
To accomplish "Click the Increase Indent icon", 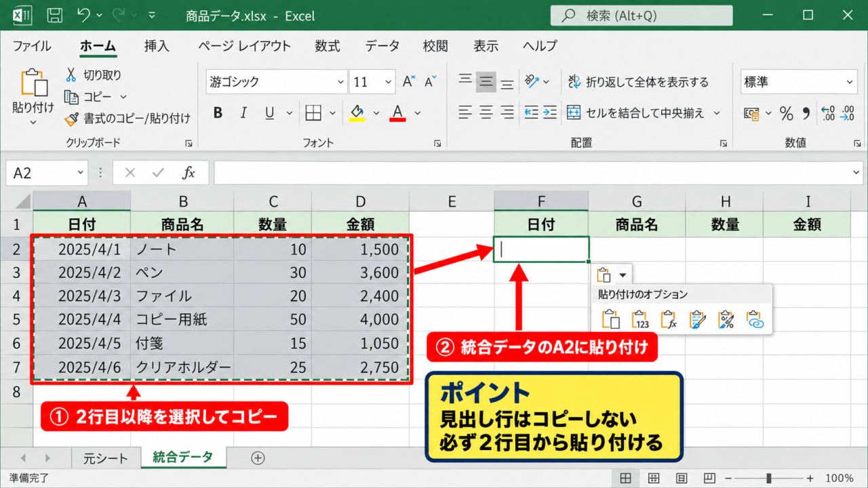I will point(550,112).
